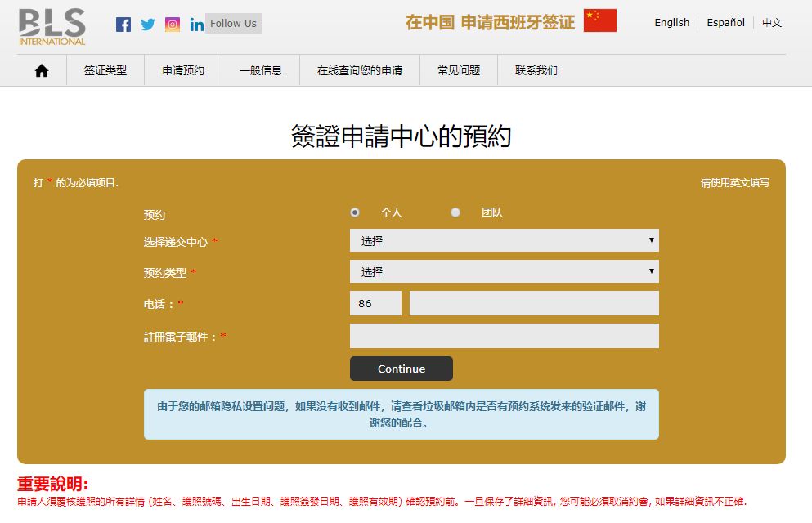The height and width of the screenshot is (523, 812).
Task: Open the Twitter social icon
Action: pyautogui.click(x=148, y=25)
